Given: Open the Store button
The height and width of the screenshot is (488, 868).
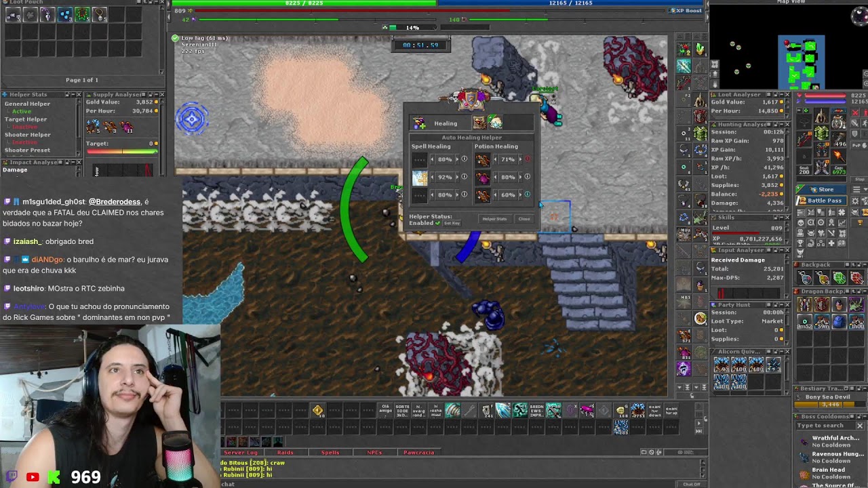Looking at the screenshot, I should 822,189.
